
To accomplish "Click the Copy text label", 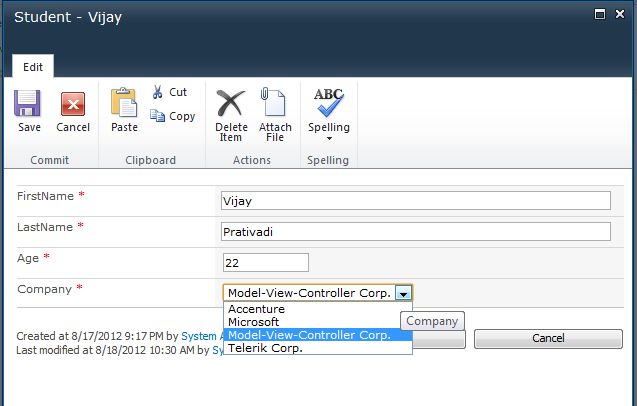I will point(182,116).
